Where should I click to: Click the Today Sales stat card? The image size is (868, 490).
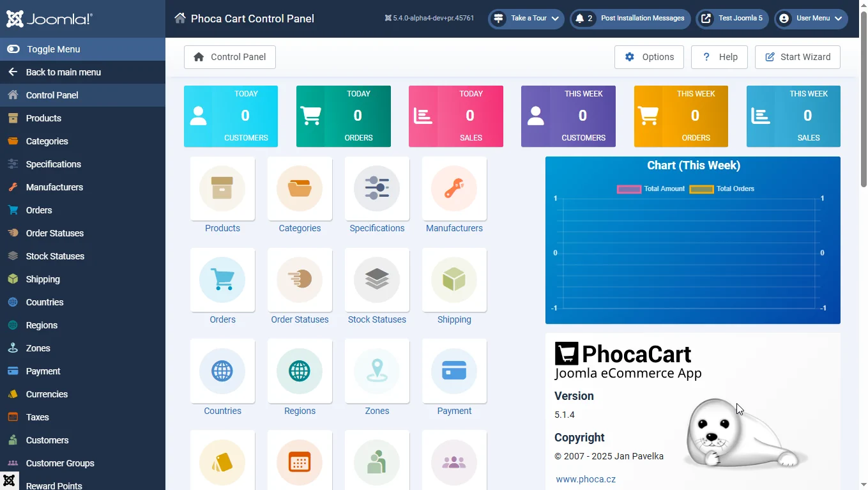tap(455, 116)
